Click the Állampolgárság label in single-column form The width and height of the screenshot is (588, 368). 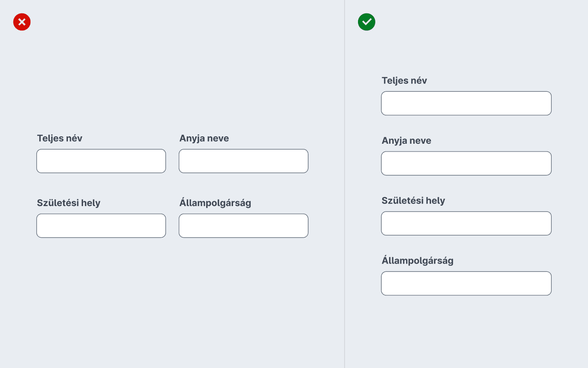(418, 261)
